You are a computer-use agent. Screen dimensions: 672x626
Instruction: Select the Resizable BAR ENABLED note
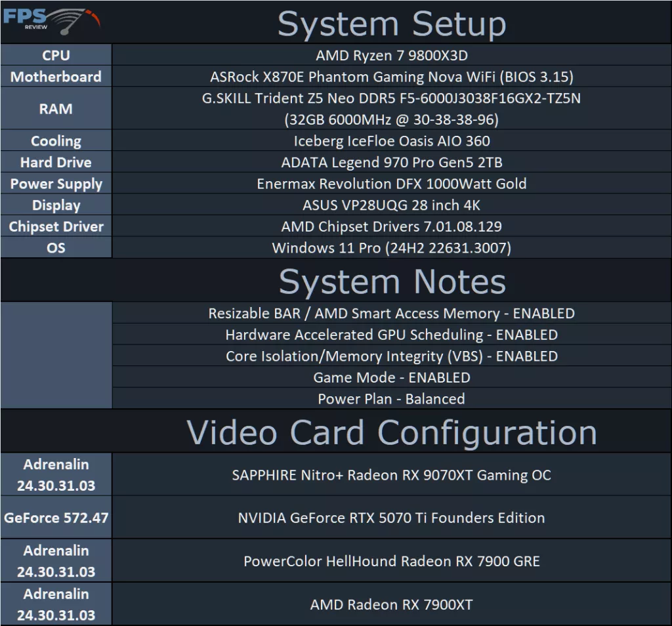point(392,313)
